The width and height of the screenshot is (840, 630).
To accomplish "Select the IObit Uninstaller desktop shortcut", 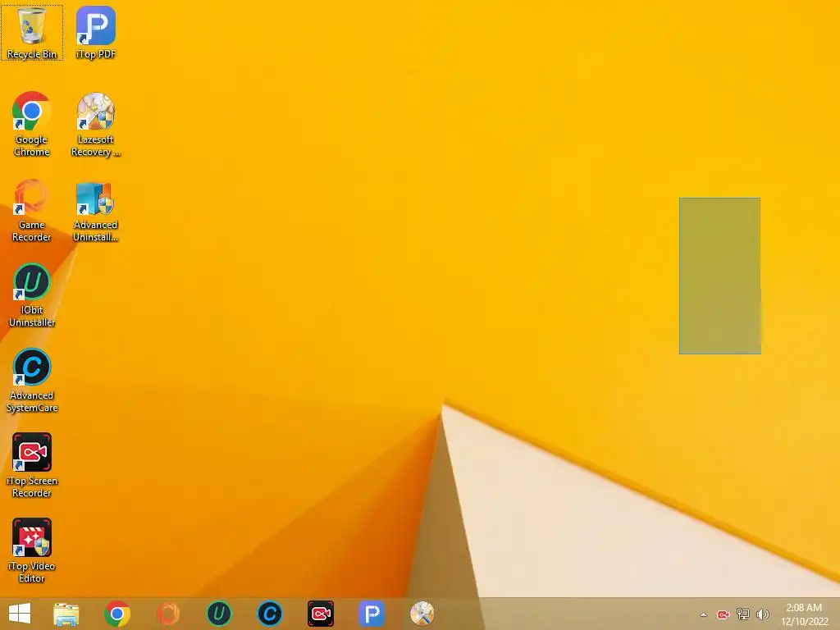I will click(x=32, y=295).
